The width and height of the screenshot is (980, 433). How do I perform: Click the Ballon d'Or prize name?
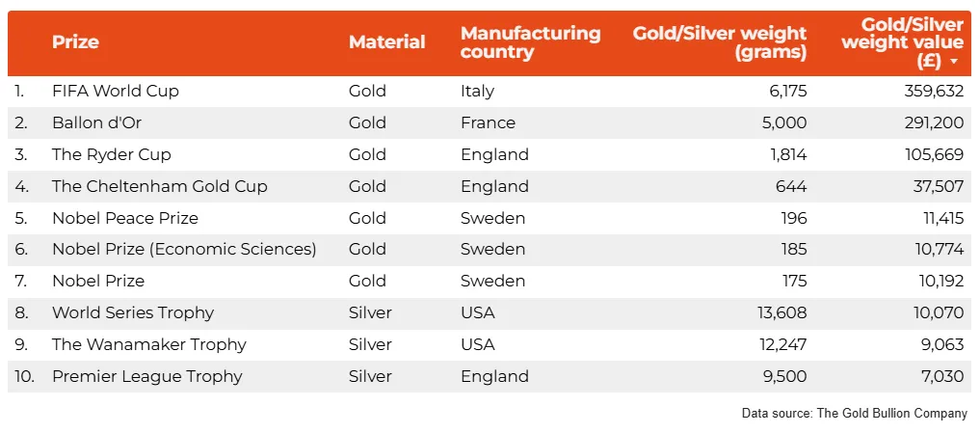(97, 122)
